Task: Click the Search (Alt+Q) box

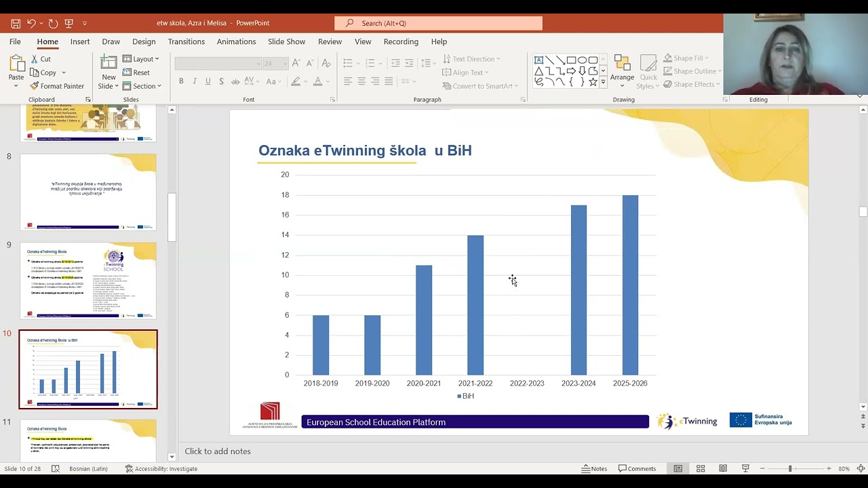Action: coord(439,23)
